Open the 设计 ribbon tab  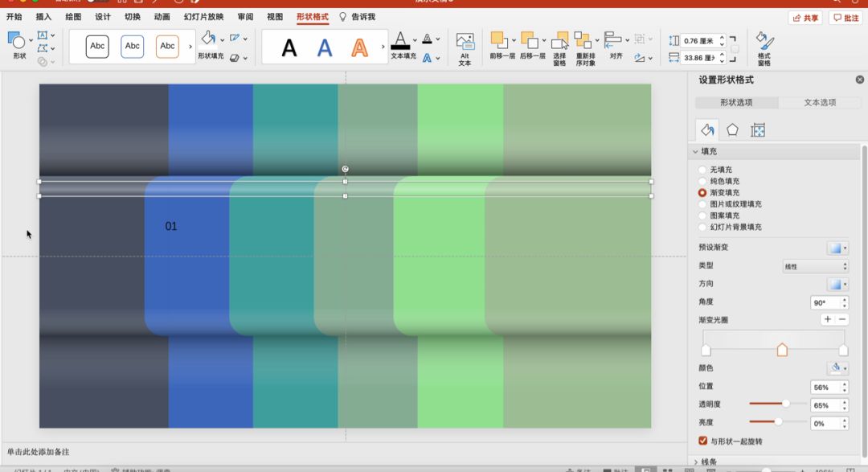(102, 17)
